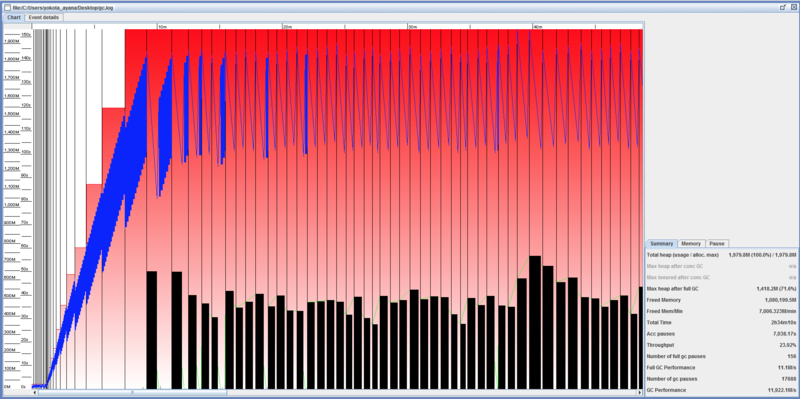This screenshot has height=399, width=800.
Task: Click the 20m marker on time ruler
Action: 287,26
